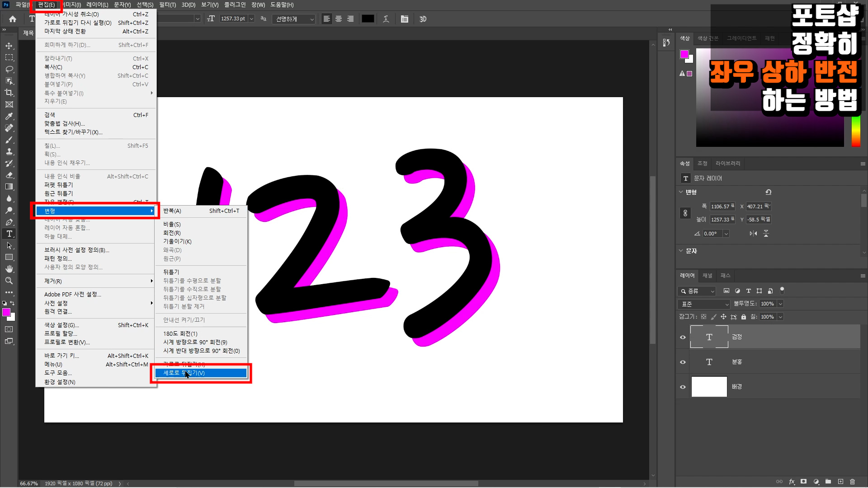Hide the 분홍 text layer
868x488 pixels.
coord(683,362)
